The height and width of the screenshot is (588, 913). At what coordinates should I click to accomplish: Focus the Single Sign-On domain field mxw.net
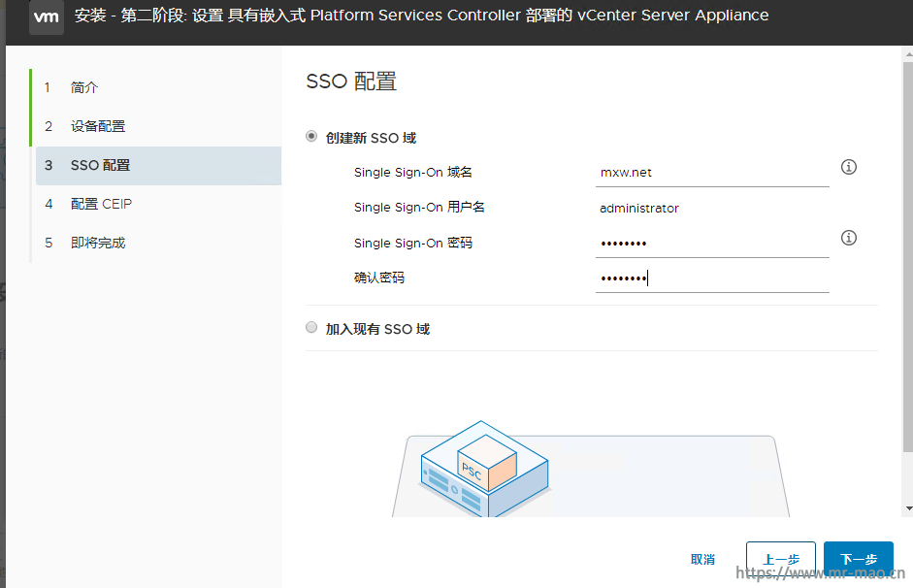click(712, 173)
